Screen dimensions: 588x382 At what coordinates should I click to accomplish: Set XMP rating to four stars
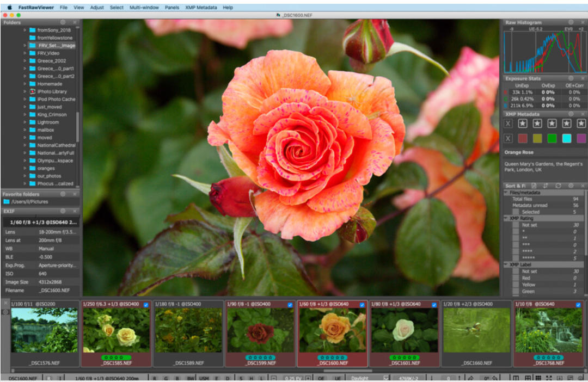tap(566, 124)
